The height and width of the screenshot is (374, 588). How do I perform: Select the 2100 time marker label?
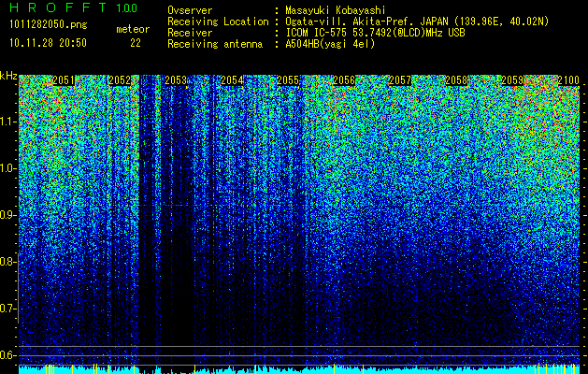568,80
